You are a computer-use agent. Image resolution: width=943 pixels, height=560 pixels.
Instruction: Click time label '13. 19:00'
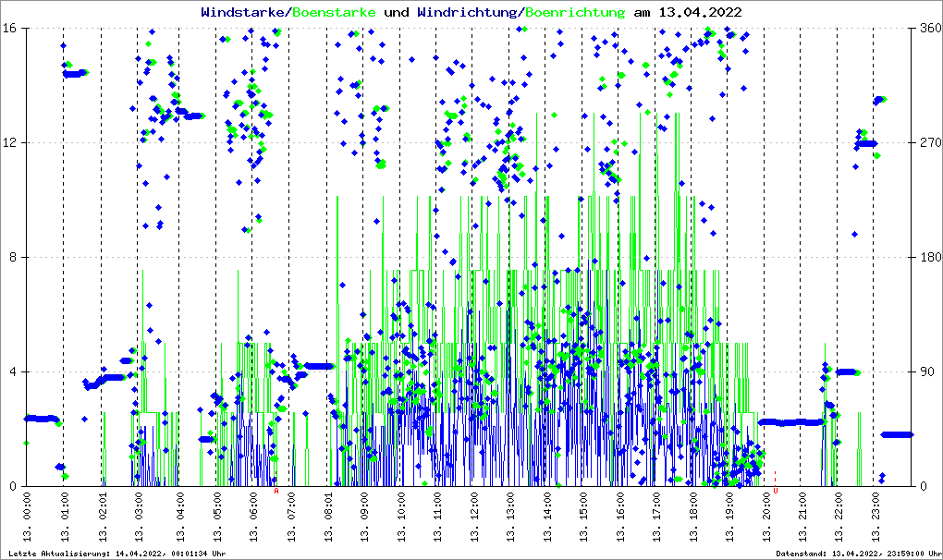[729, 517]
